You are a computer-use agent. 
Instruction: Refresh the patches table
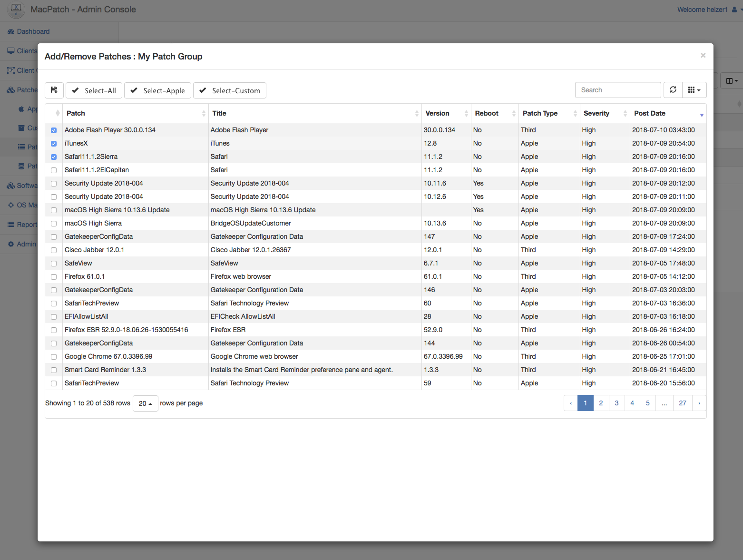click(x=673, y=90)
